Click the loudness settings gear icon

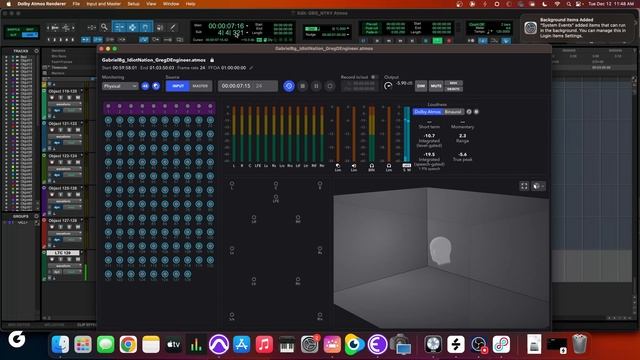click(469, 112)
